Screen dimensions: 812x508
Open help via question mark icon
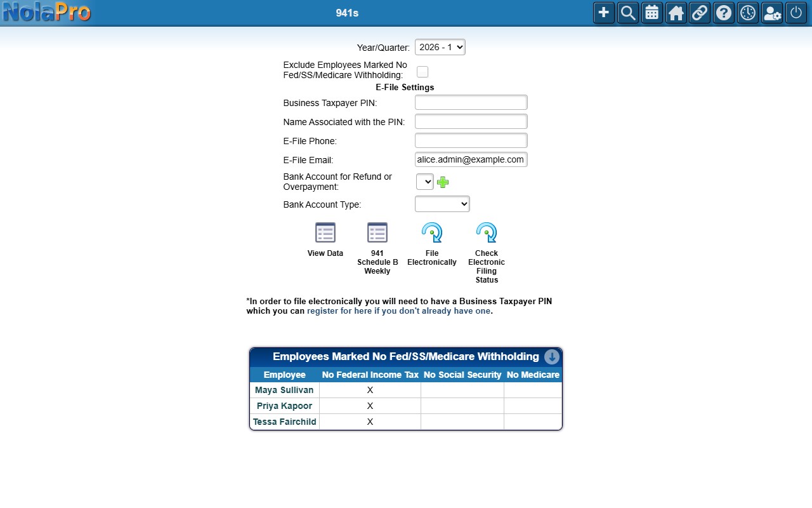point(724,13)
